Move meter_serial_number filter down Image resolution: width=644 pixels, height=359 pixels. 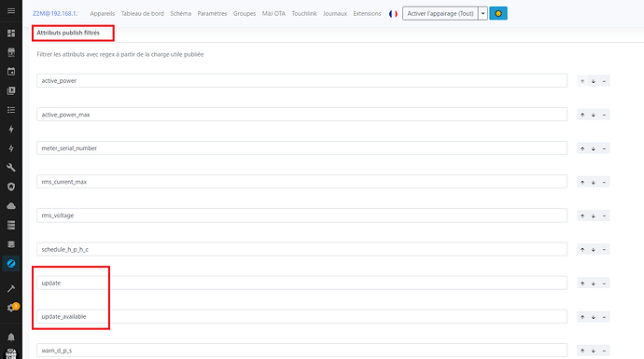pyautogui.click(x=593, y=148)
